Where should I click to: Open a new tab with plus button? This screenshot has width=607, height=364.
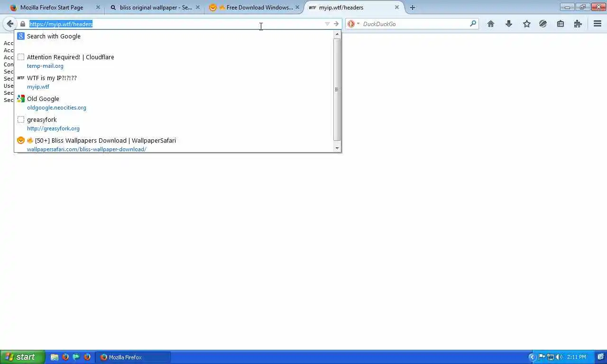coord(412,8)
